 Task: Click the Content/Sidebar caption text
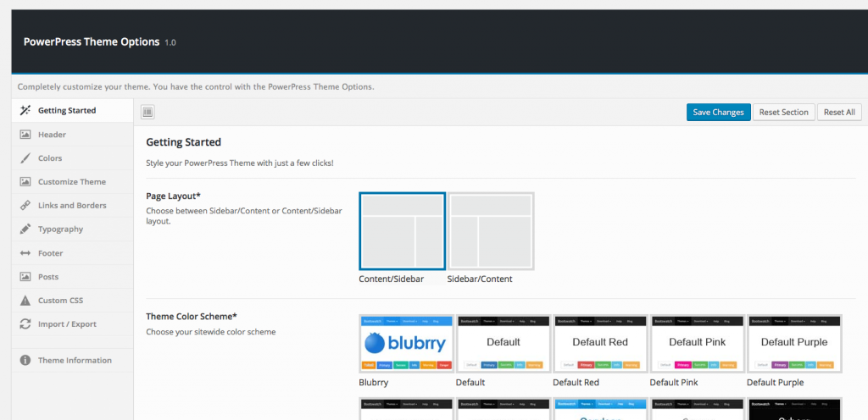point(392,279)
